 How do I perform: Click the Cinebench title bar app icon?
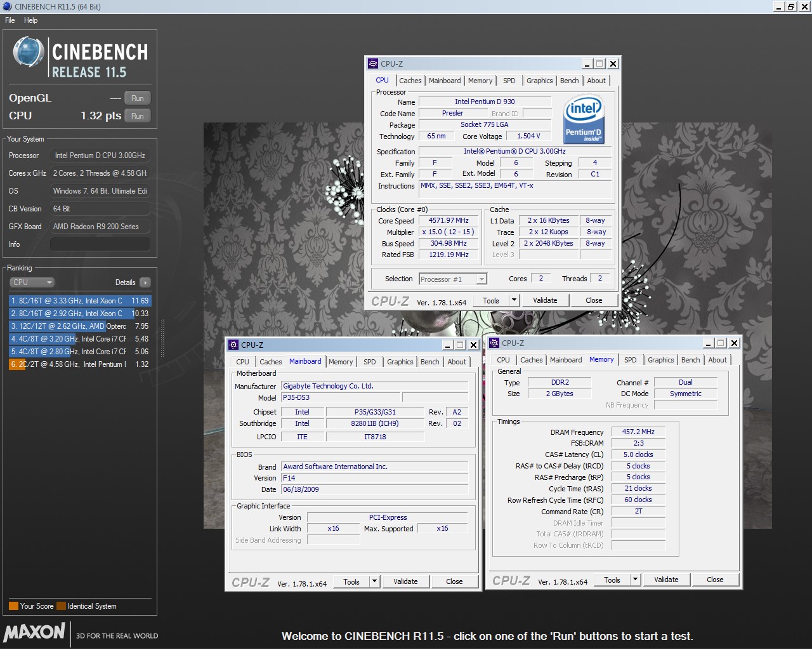click(x=6, y=6)
